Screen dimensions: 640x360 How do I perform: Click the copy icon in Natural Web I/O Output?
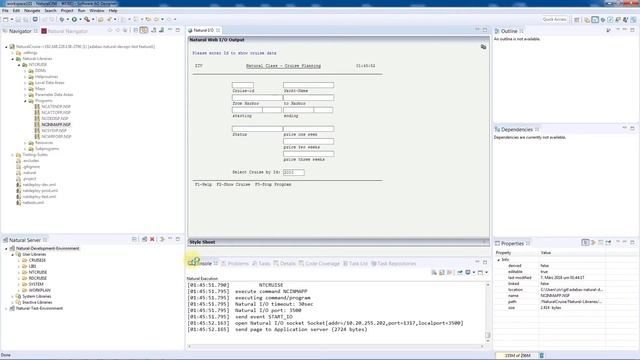click(x=483, y=47)
